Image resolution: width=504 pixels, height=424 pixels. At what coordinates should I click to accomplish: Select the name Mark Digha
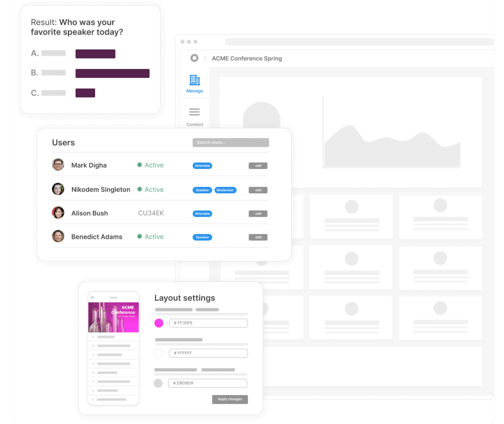89,165
